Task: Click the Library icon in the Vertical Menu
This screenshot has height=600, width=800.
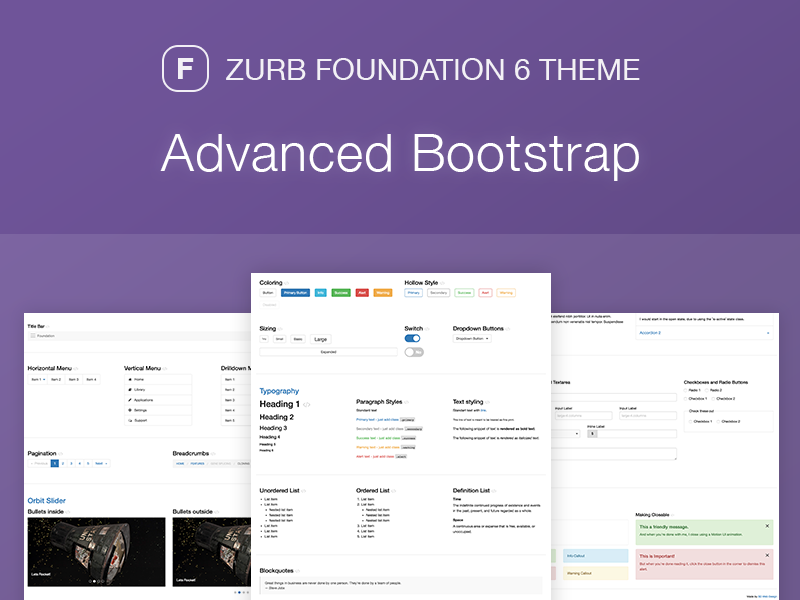Action: [130, 390]
